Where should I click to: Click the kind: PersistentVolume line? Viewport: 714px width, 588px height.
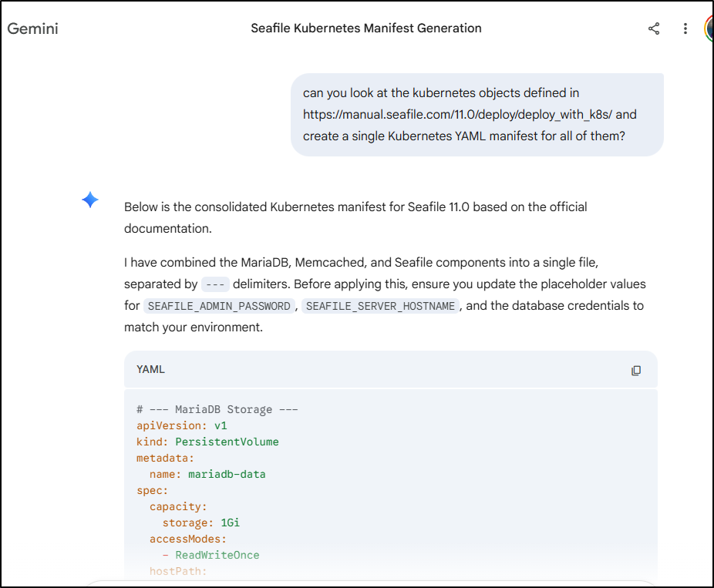point(207,442)
